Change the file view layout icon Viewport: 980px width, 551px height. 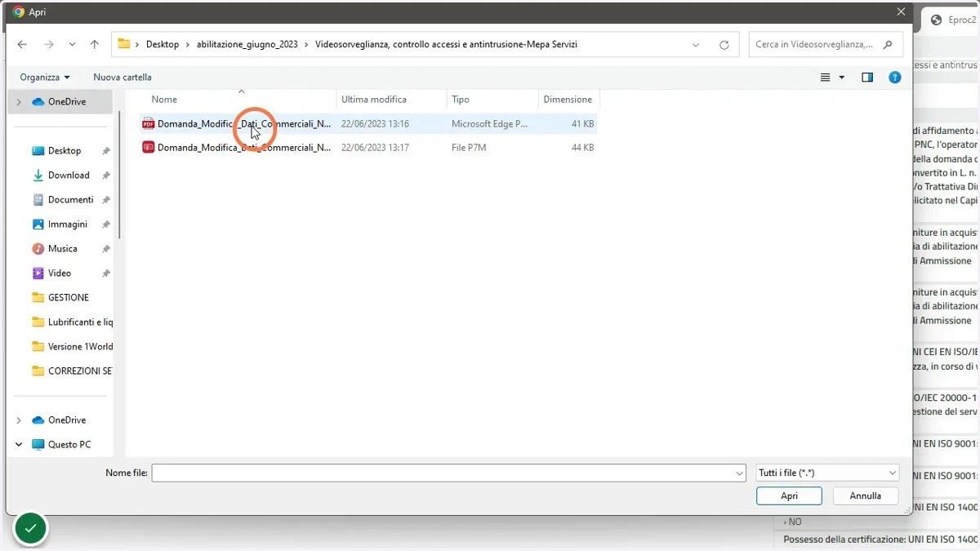[x=825, y=78]
